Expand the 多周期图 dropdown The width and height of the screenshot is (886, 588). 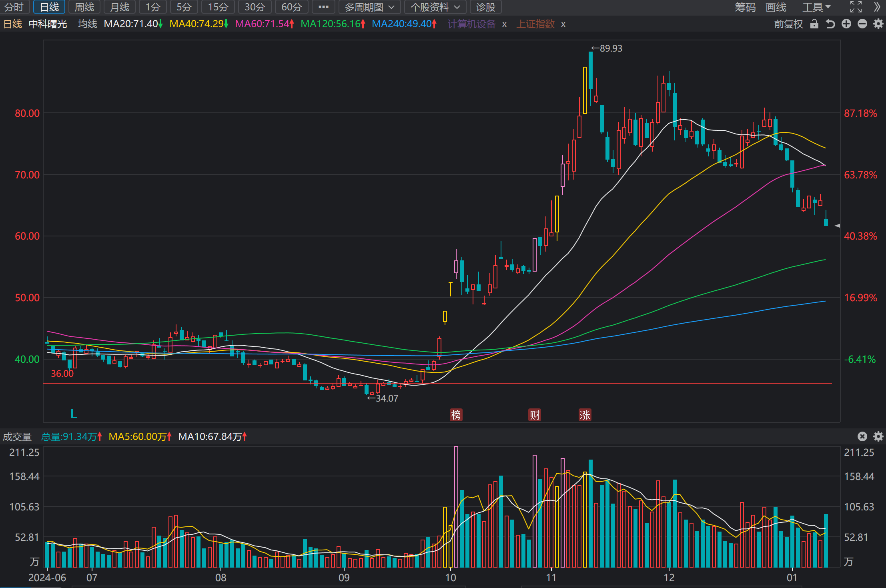pyautogui.click(x=370, y=7)
